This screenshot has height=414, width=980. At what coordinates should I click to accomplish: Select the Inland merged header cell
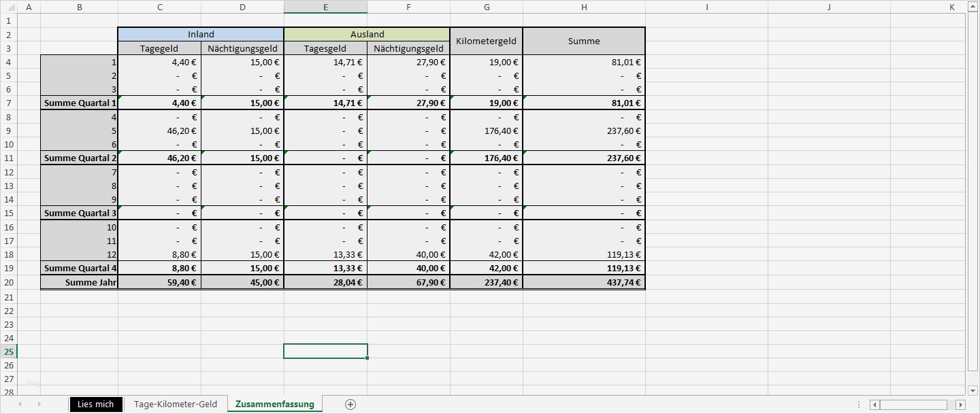pos(201,34)
